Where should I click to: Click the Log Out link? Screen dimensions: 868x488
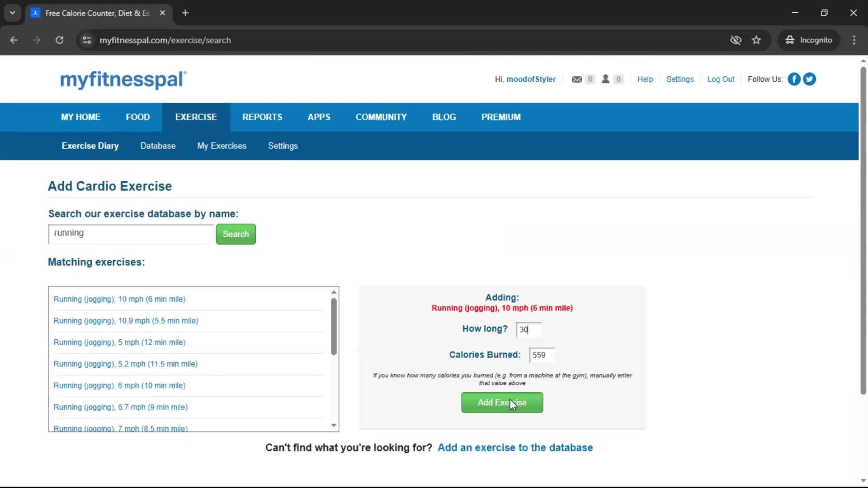pyautogui.click(x=721, y=80)
